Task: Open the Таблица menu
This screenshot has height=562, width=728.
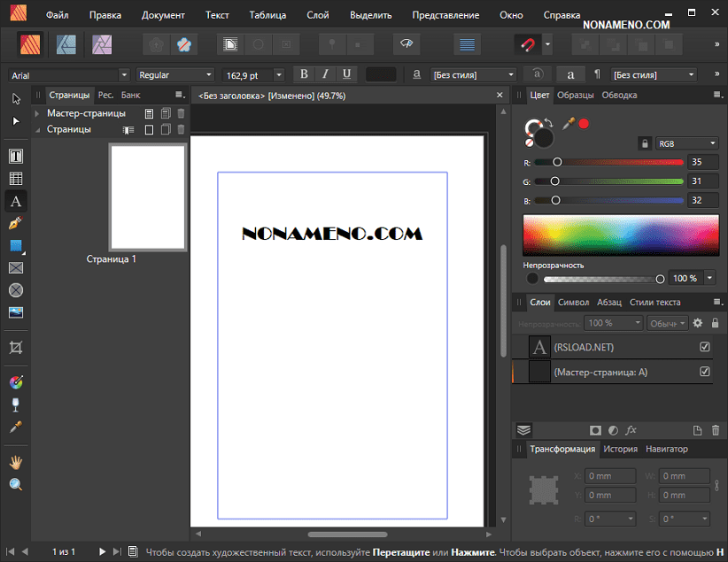Action: pos(267,15)
